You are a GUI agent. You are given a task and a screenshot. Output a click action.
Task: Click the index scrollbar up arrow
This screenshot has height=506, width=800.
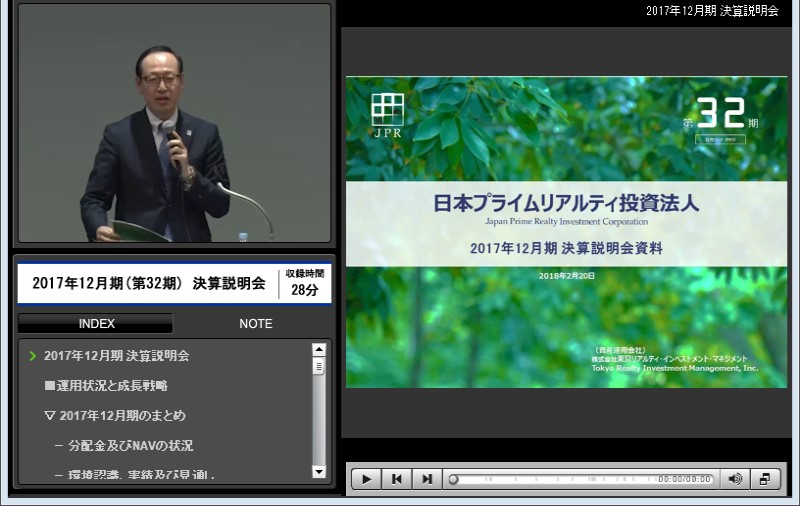click(x=319, y=349)
